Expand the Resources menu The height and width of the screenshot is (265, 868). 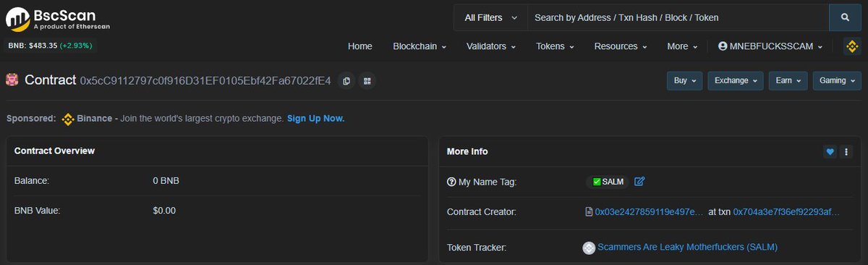tap(621, 46)
